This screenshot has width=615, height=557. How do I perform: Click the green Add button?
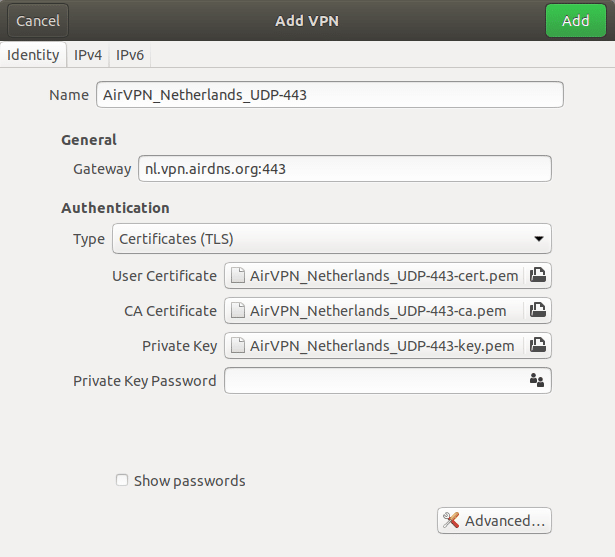tap(575, 21)
